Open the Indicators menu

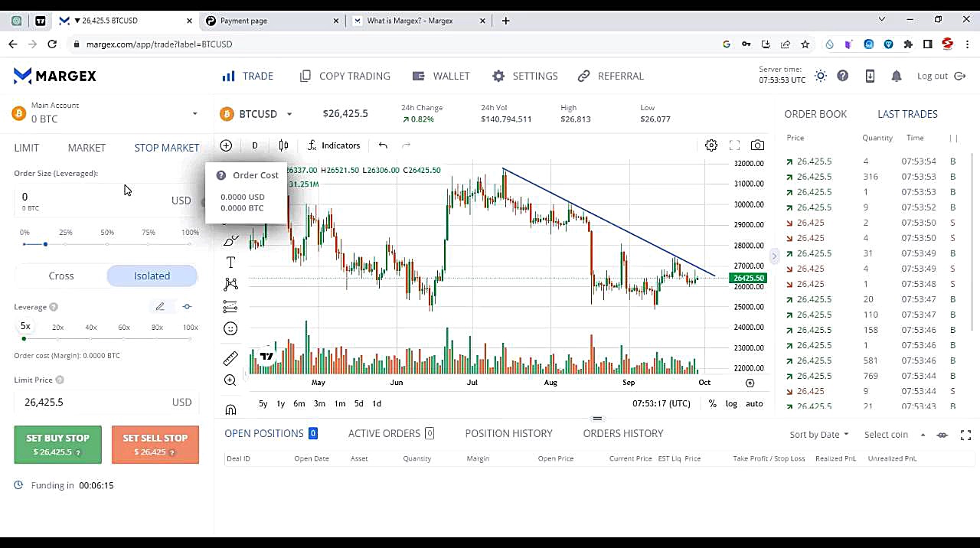[334, 145]
